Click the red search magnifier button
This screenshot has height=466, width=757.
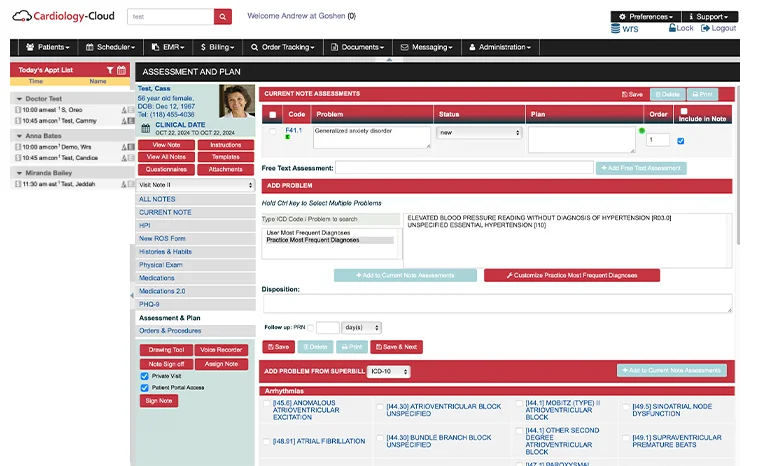click(x=223, y=16)
